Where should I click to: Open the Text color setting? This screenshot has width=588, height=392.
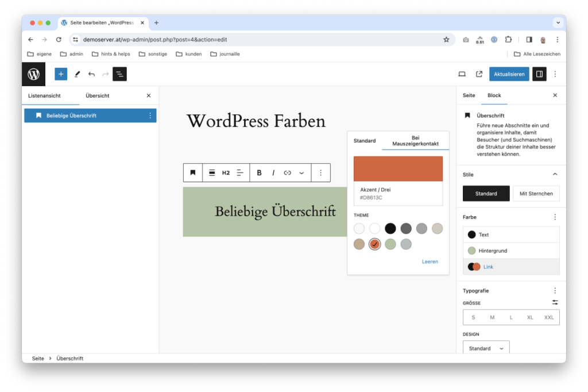tap(511, 235)
